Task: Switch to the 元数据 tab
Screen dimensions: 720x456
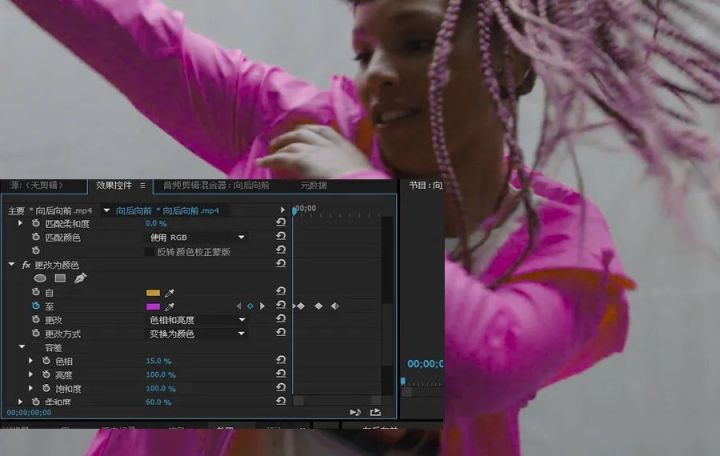Action: coord(314,186)
